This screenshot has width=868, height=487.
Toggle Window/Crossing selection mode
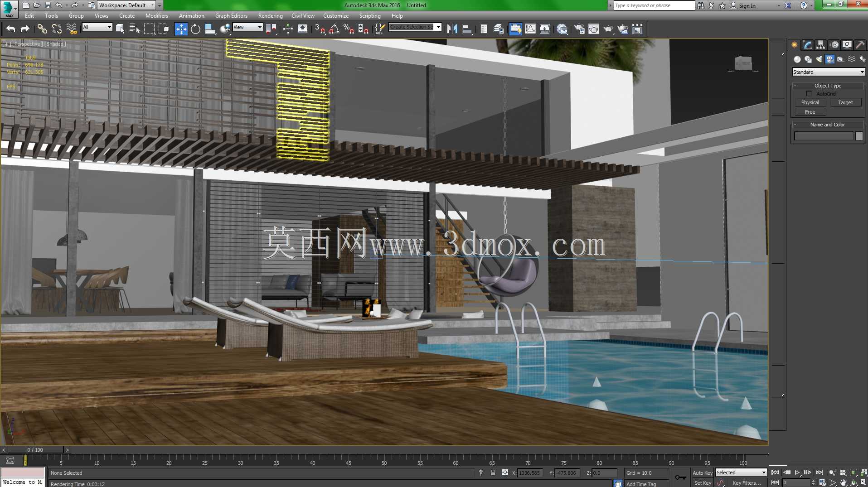pos(164,29)
